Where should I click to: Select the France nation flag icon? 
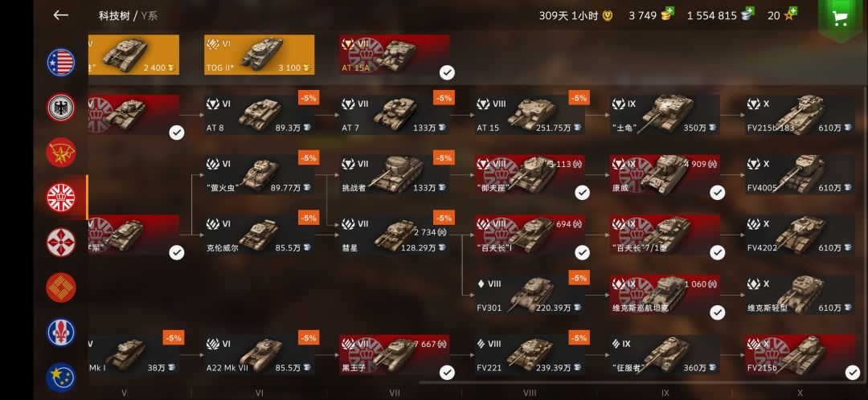(61, 333)
